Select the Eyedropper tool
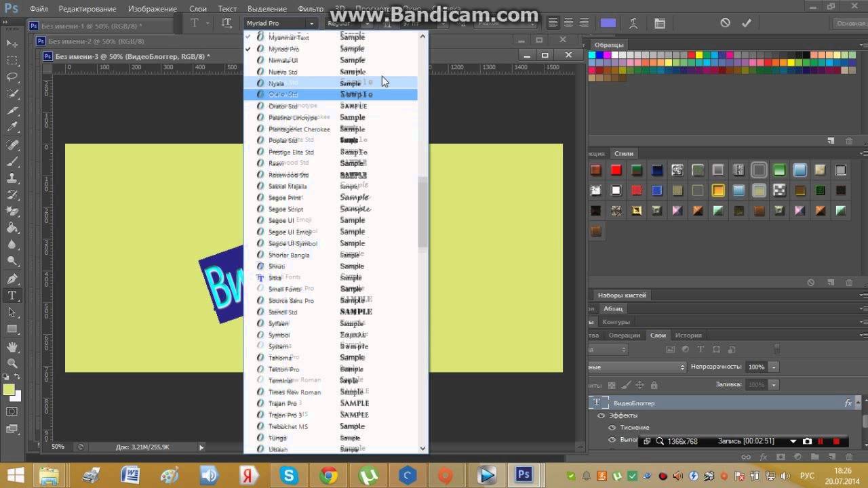This screenshot has width=868, height=488. pyautogui.click(x=12, y=127)
